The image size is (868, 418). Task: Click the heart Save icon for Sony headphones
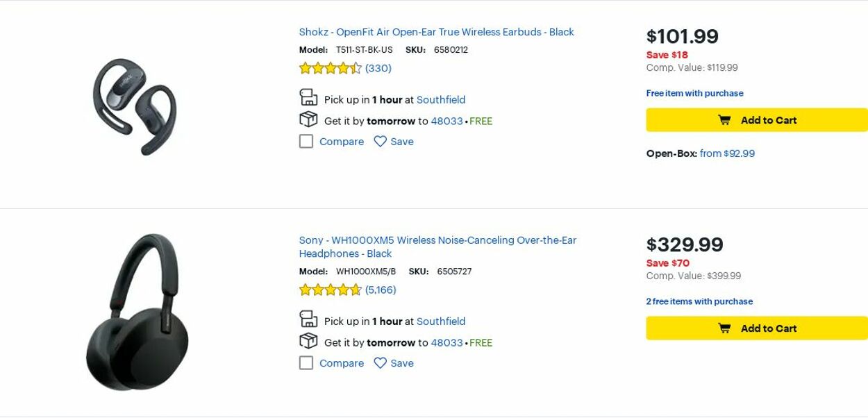pos(380,363)
